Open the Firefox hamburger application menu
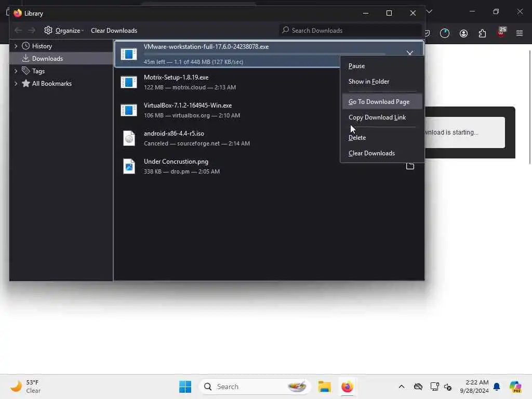Image resolution: width=532 pixels, height=399 pixels. pyautogui.click(x=520, y=33)
